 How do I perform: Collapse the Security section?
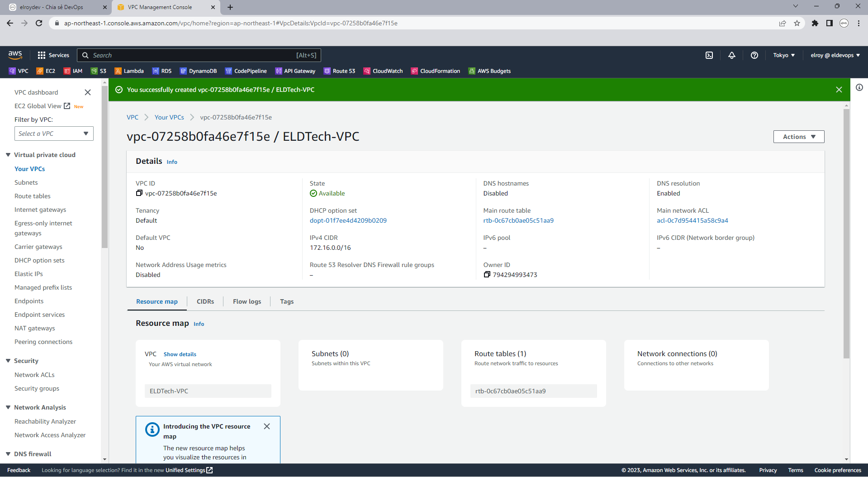[x=8, y=361]
